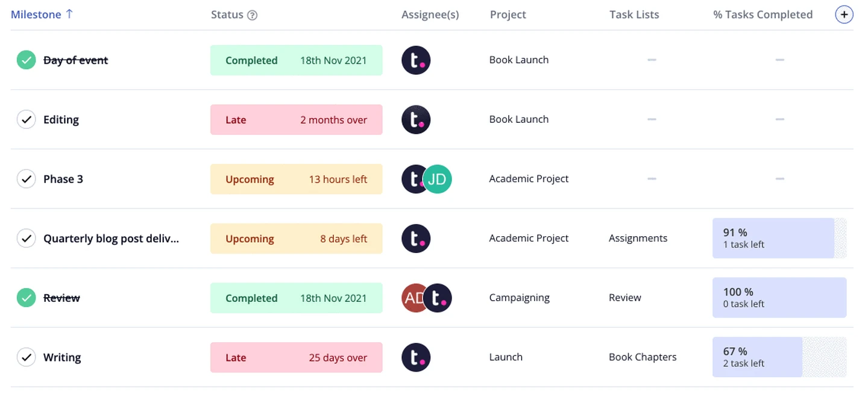The image size is (868, 394).
Task: Open the Upcoming 13 hours left status badge
Action: coord(296,179)
